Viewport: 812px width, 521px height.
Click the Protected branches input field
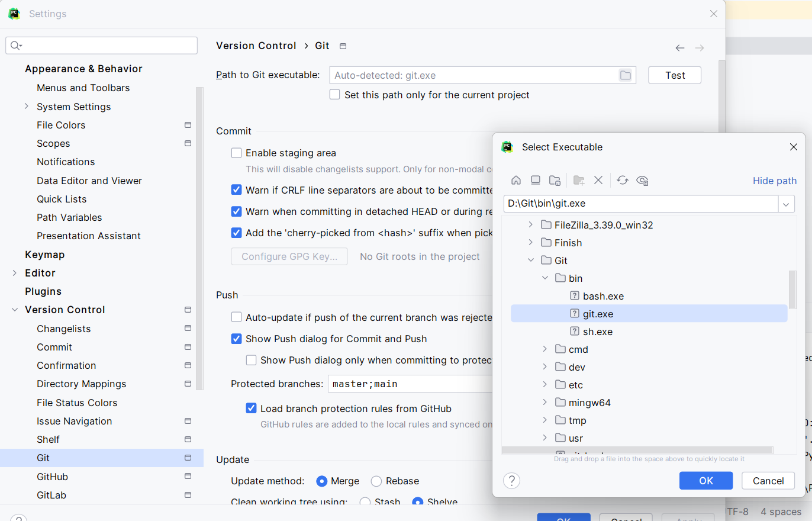[x=410, y=384]
